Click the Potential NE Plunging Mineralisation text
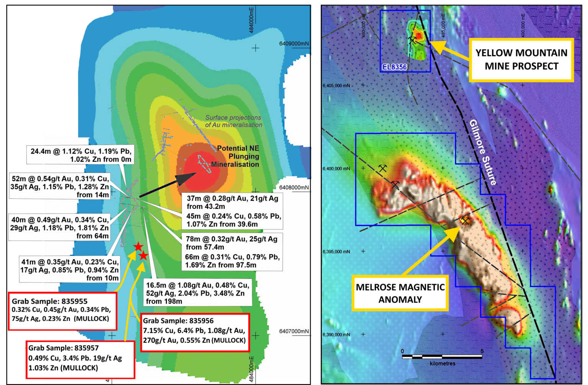588x385 pixels. click(x=236, y=156)
